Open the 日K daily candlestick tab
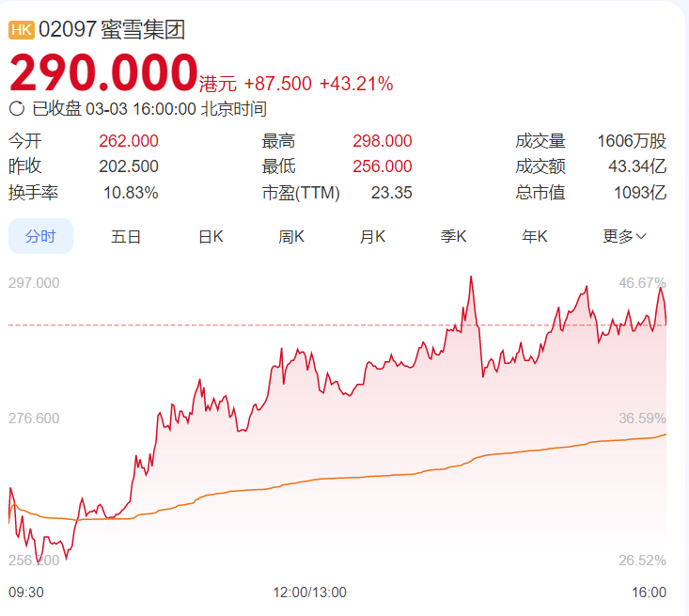Image resolution: width=689 pixels, height=616 pixels. pyautogui.click(x=210, y=237)
